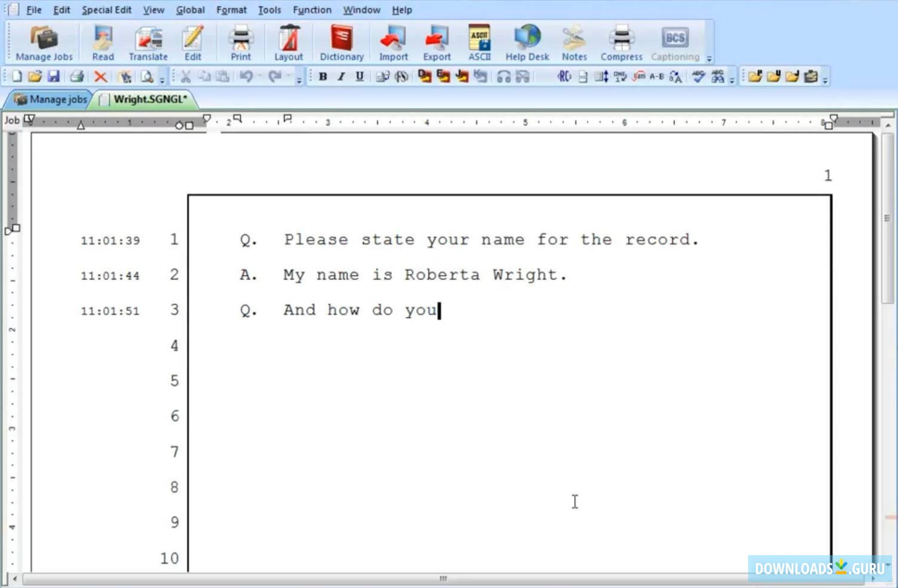Click the print preview magnifier icon
The width and height of the screenshot is (898, 588).
(x=146, y=76)
